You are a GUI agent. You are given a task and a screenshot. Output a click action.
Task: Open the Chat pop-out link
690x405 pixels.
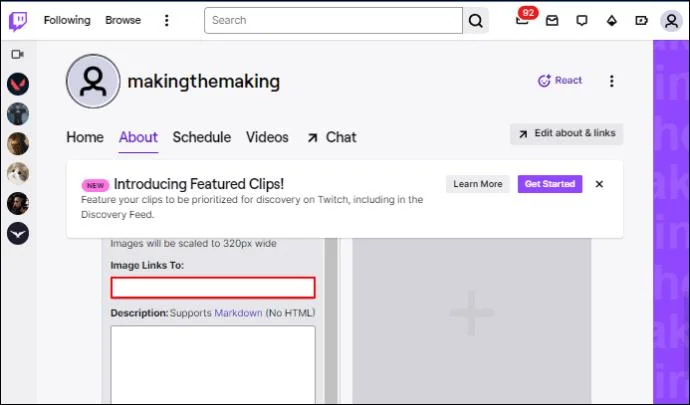(x=332, y=137)
